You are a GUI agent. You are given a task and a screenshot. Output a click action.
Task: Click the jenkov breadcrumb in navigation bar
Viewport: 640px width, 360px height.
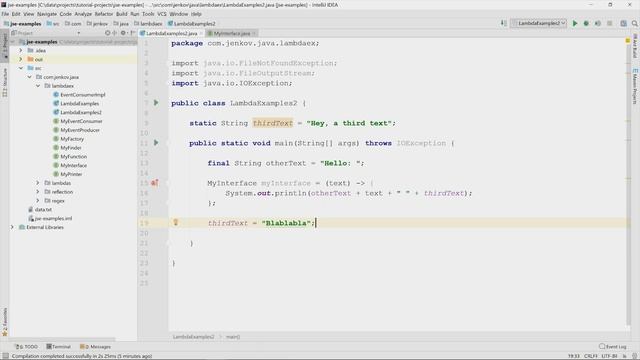[97, 24]
